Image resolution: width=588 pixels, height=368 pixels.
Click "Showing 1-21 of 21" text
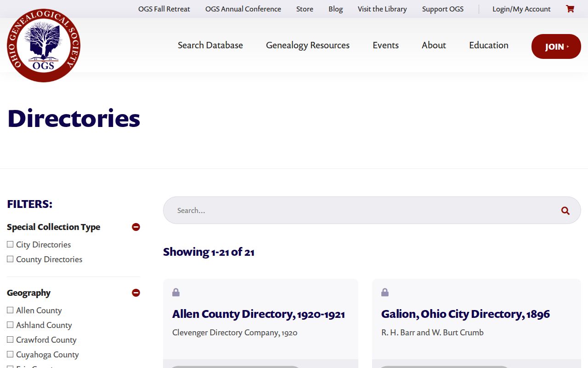(x=209, y=252)
